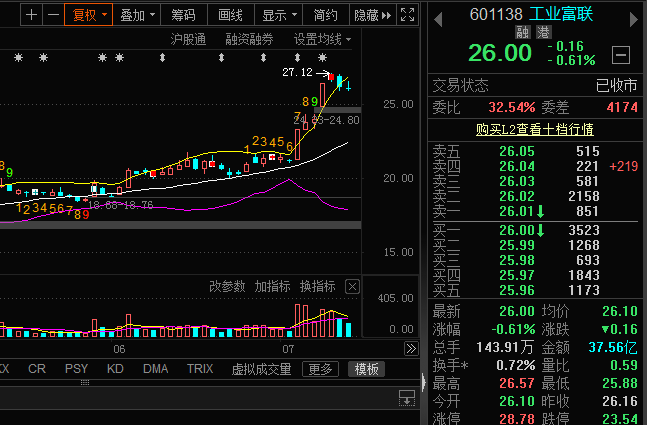Image resolution: width=647 pixels, height=425 pixels.
Task: Switch to the PSY indicator tab
Action: tap(76, 369)
